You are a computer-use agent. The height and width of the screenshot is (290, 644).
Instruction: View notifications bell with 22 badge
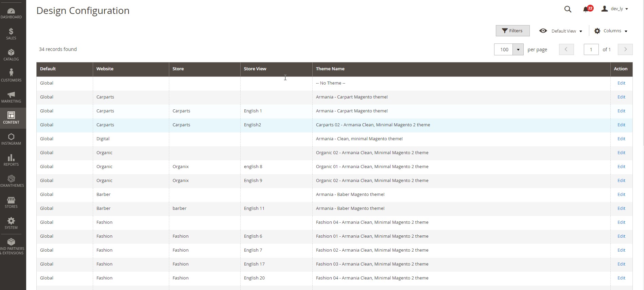pos(586,9)
